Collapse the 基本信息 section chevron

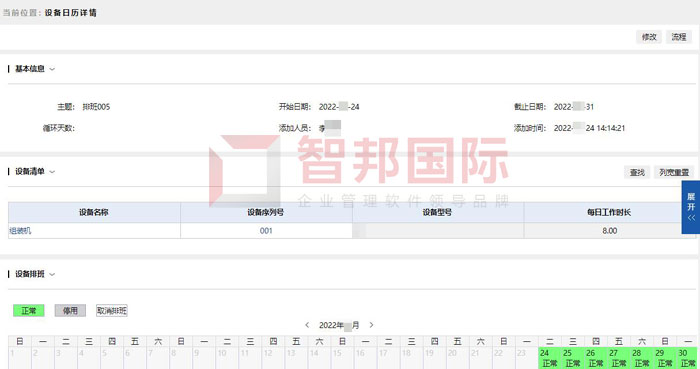point(52,69)
